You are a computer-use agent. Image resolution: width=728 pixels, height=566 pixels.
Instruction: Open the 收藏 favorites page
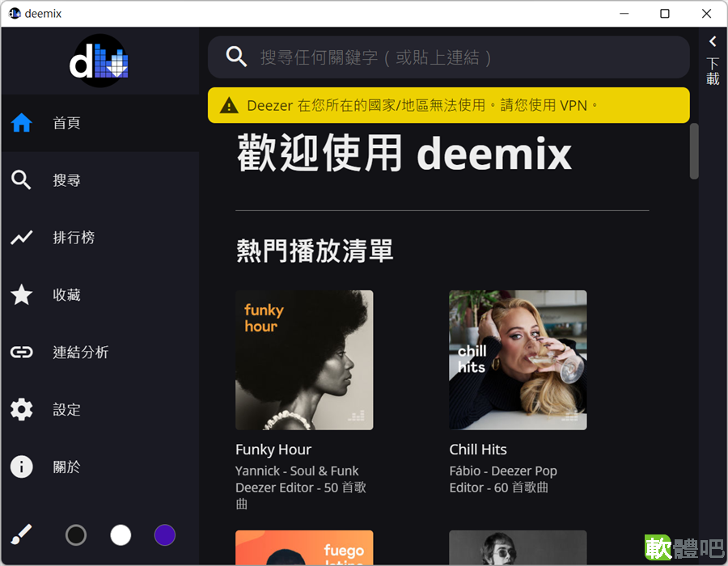coord(100,294)
